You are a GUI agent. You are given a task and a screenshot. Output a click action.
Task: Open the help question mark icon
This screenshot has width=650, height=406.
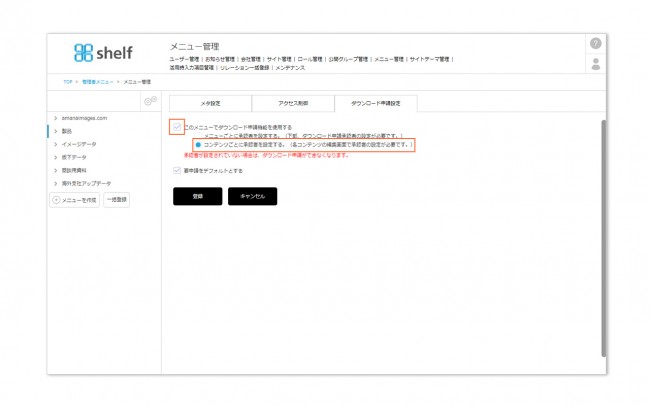pyautogui.click(x=596, y=44)
